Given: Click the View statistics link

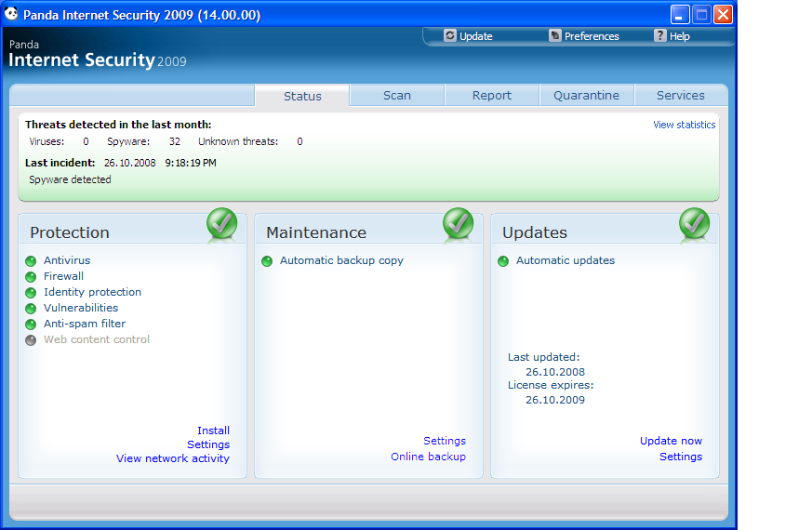Looking at the screenshot, I should tap(684, 125).
